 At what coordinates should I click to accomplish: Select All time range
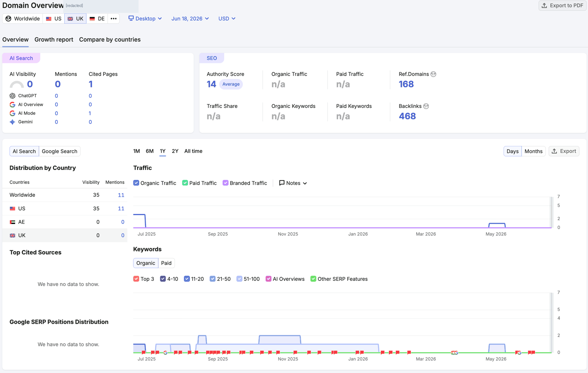tap(193, 151)
